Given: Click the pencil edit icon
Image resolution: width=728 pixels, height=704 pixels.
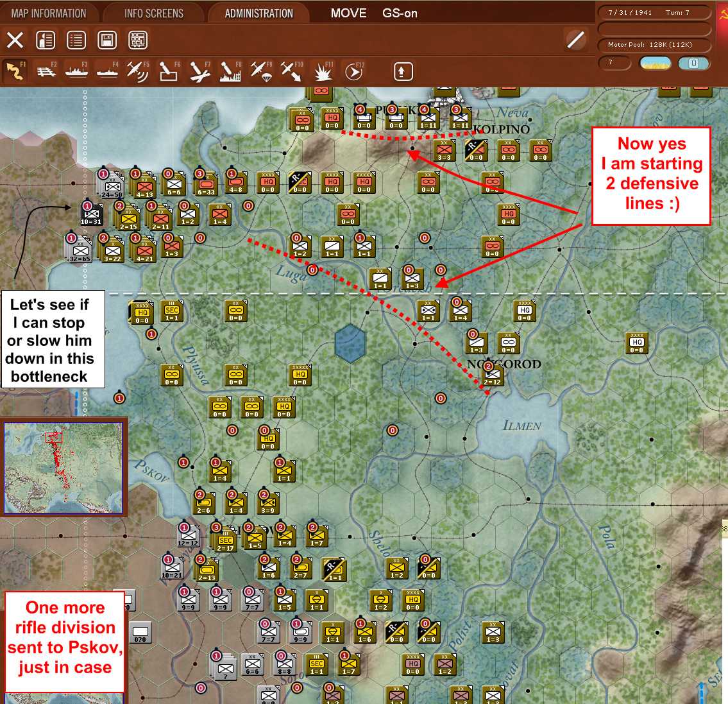Looking at the screenshot, I should point(576,40).
